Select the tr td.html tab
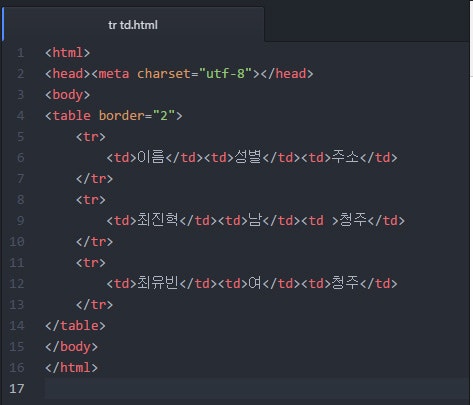Image resolution: width=473 pixels, height=405 pixels. 133,25
